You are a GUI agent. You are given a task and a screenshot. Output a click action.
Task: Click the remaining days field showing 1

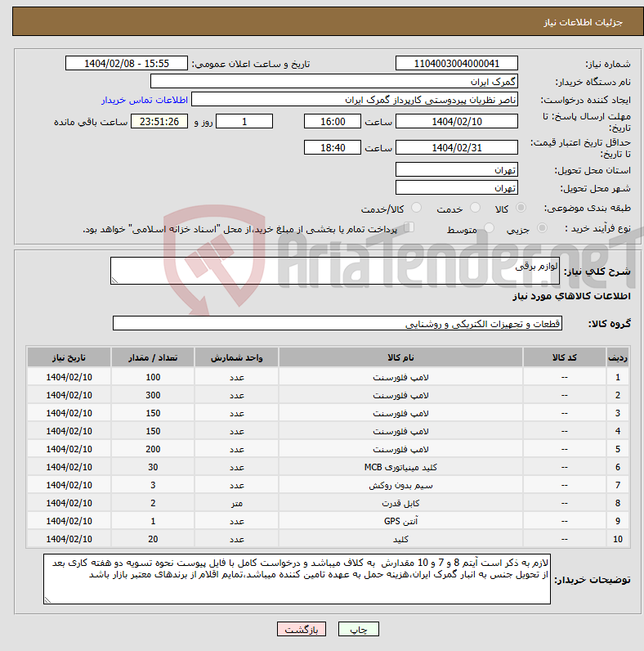tap(244, 122)
